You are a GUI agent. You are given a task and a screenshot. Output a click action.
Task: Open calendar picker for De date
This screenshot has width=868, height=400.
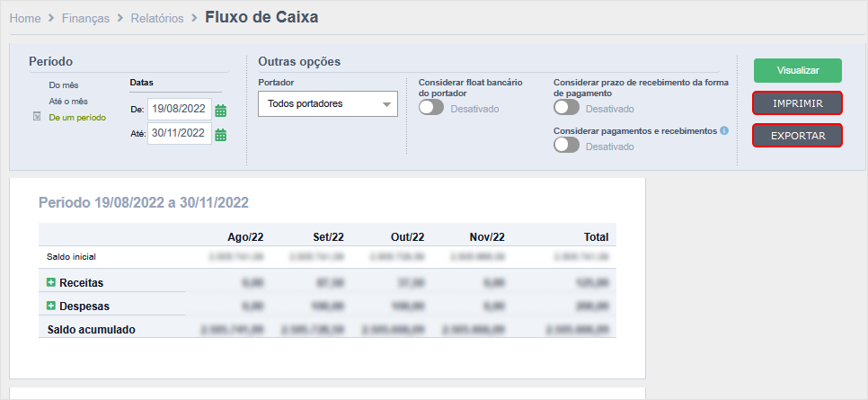click(220, 111)
